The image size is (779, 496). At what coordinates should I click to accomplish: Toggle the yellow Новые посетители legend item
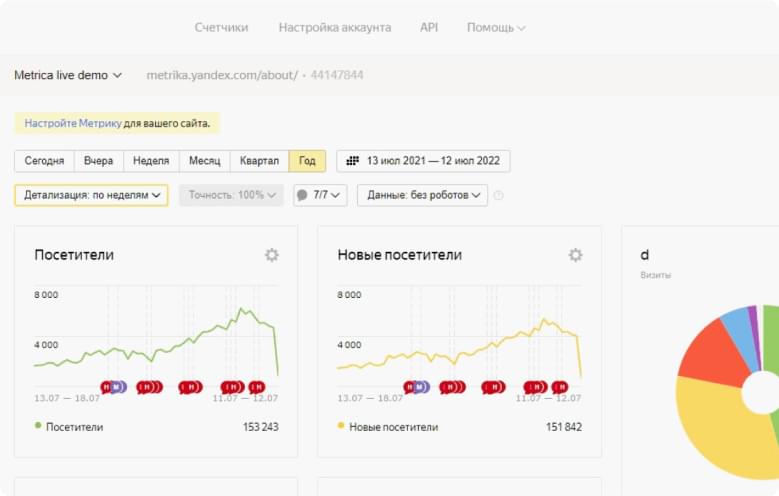[x=388, y=426]
